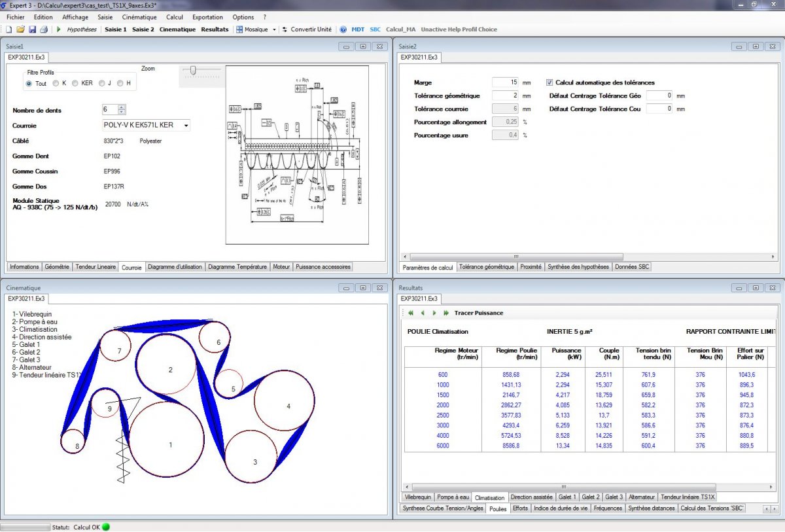Screen dimensions: 785x532
Task: Select the Tout profile filter radio button
Action: [29, 84]
